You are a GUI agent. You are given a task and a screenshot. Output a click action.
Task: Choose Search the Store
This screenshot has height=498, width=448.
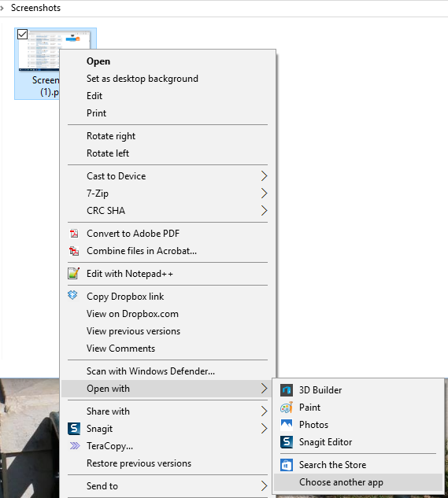(358, 465)
